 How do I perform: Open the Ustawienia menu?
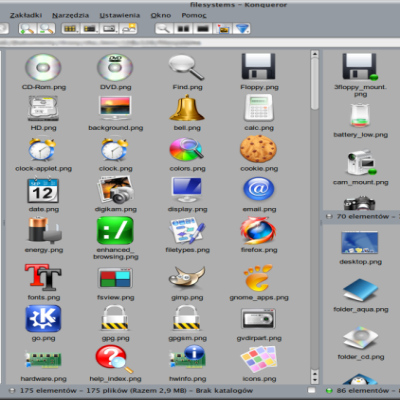[x=120, y=15]
